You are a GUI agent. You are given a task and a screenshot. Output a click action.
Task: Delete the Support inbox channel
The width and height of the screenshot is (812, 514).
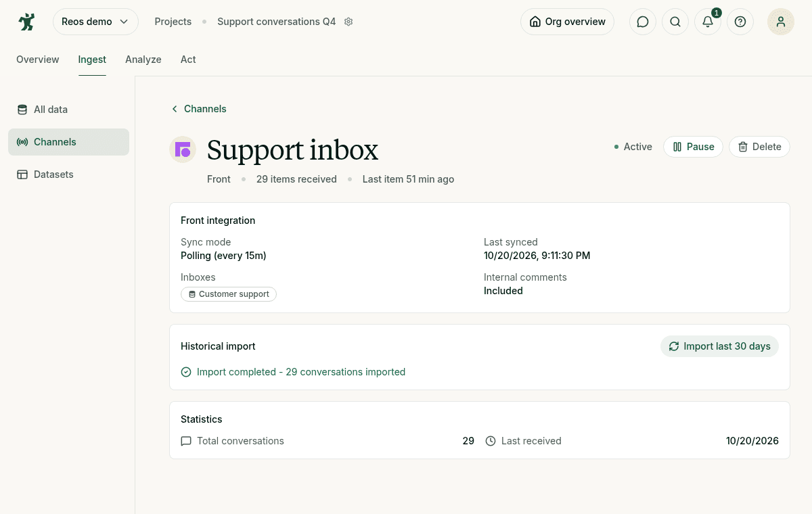point(759,147)
